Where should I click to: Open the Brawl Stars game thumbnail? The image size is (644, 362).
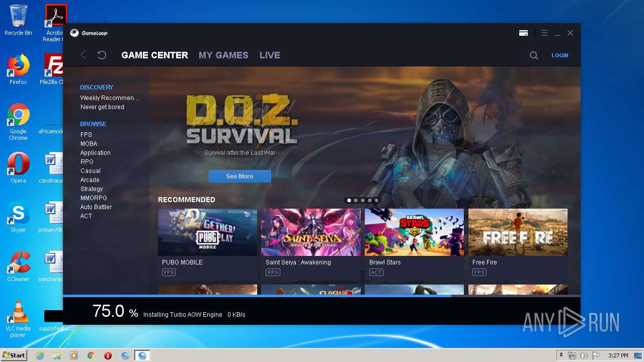point(414,232)
